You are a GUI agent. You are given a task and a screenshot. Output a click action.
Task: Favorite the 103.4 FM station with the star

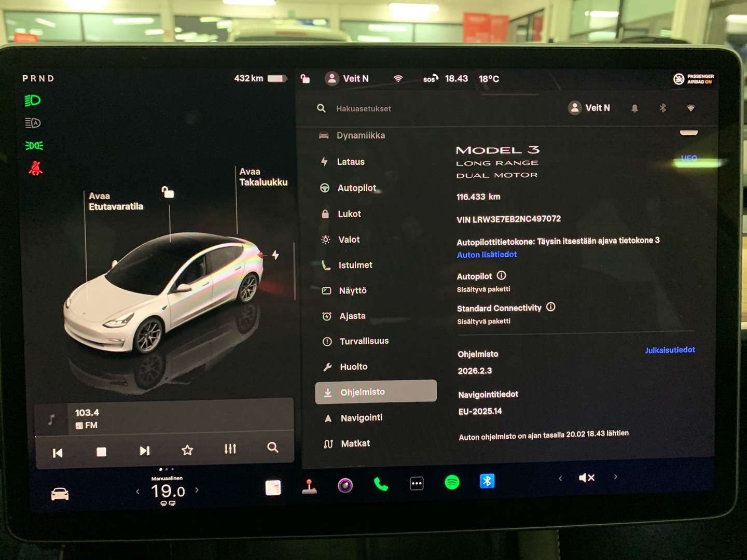187,451
